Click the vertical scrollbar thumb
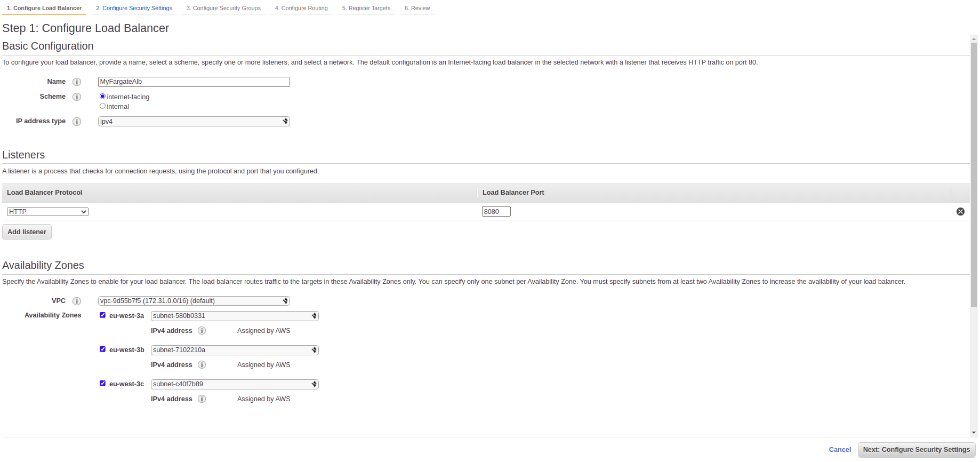Screen dimensions: 980x462 [x=974, y=175]
